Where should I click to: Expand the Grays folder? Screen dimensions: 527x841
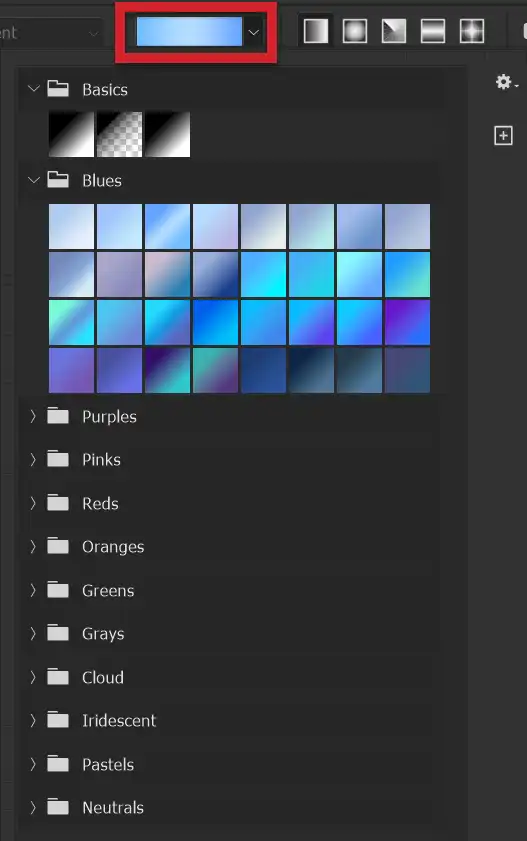point(33,633)
